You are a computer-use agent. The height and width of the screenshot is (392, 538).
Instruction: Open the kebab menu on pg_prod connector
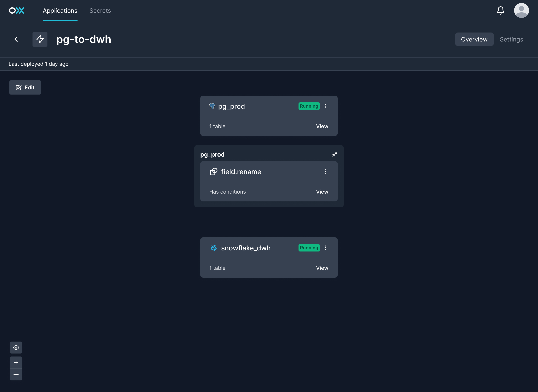[326, 106]
